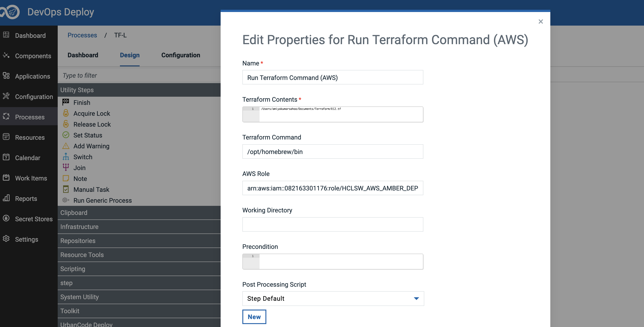This screenshot has height=327, width=644.
Task: Click the Finish checkered flag icon
Action: (66, 102)
